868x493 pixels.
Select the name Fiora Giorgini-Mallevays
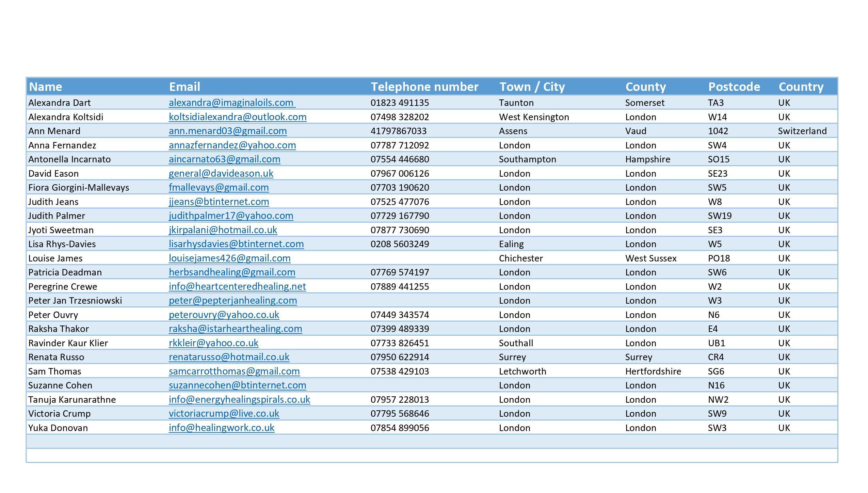coord(79,187)
